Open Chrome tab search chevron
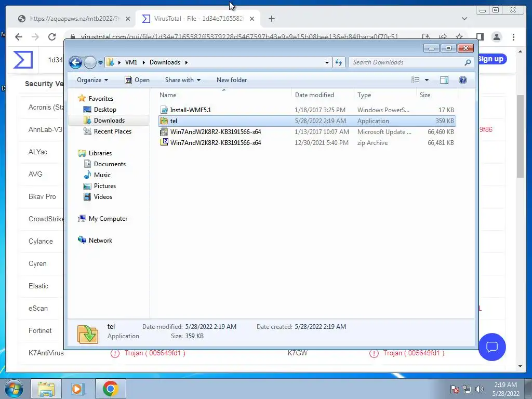 [x=464, y=19]
